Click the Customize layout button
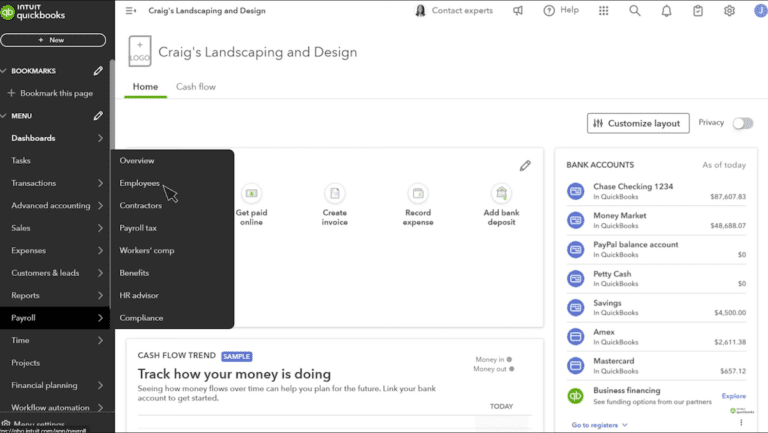The width and height of the screenshot is (768, 433). (638, 123)
